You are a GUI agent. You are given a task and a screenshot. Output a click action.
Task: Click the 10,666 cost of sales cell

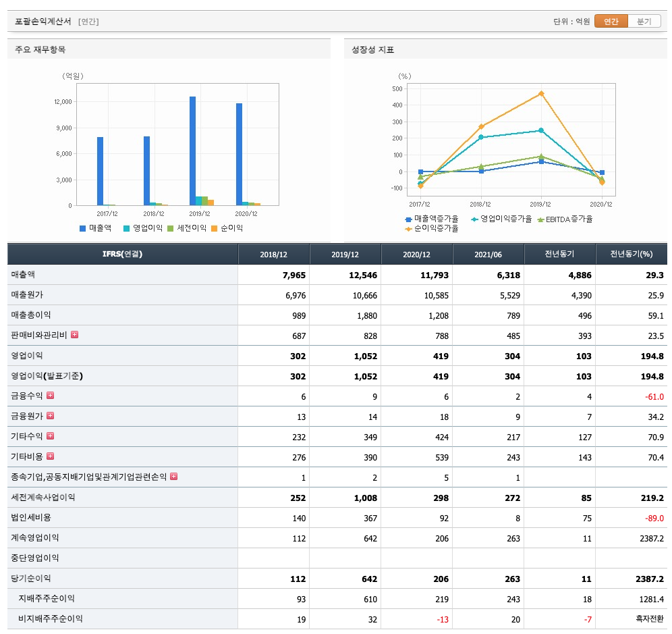pyautogui.click(x=345, y=295)
